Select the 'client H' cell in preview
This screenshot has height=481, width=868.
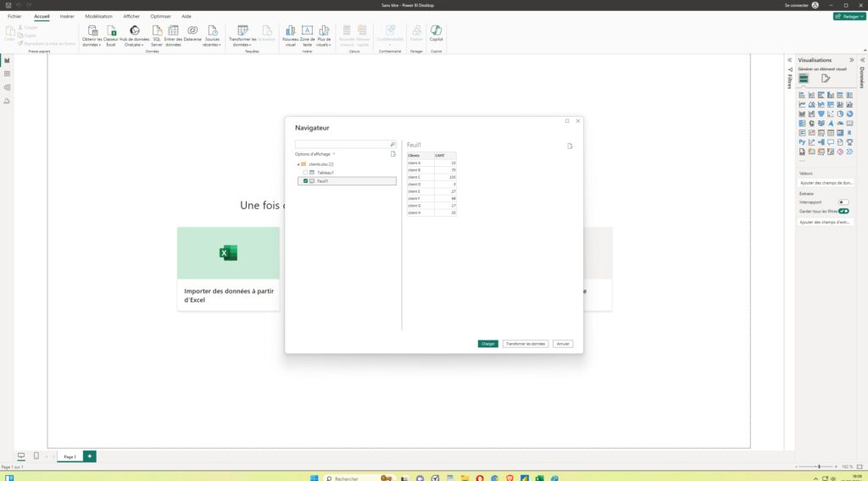420,213
